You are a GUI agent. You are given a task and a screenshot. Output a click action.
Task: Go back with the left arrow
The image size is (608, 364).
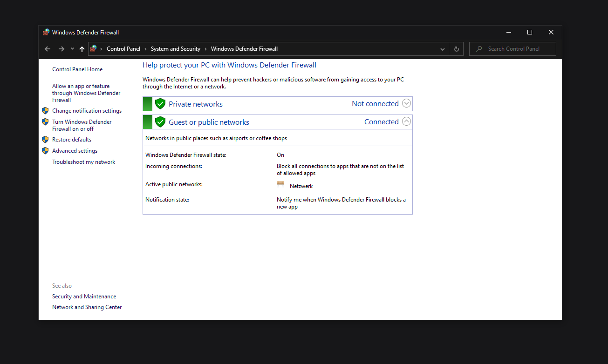(x=48, y=49)
